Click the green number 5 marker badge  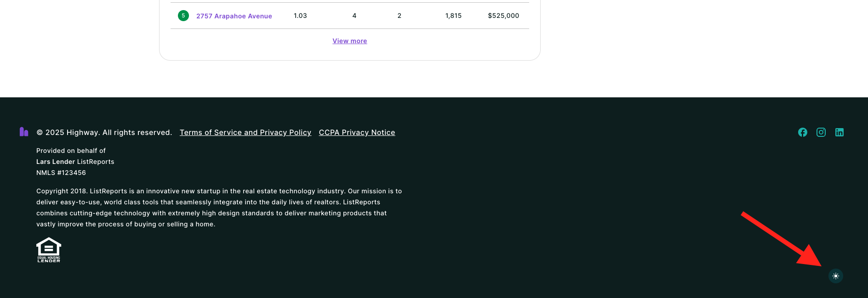183,16
